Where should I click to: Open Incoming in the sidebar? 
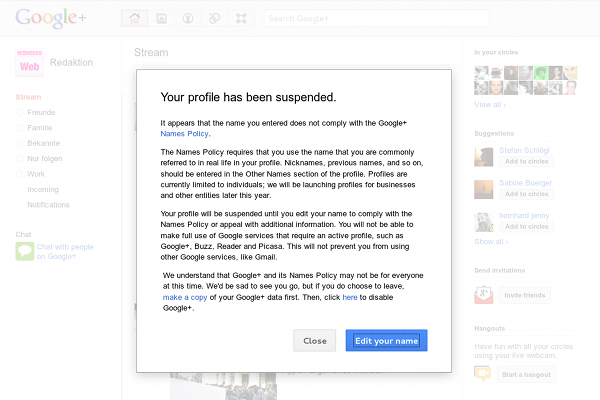point(43,189)
